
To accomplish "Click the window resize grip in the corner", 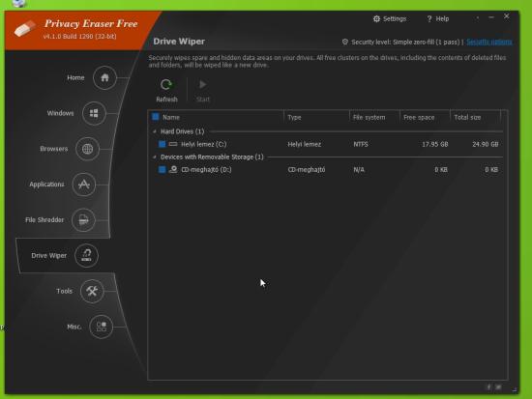I will 515,390.
